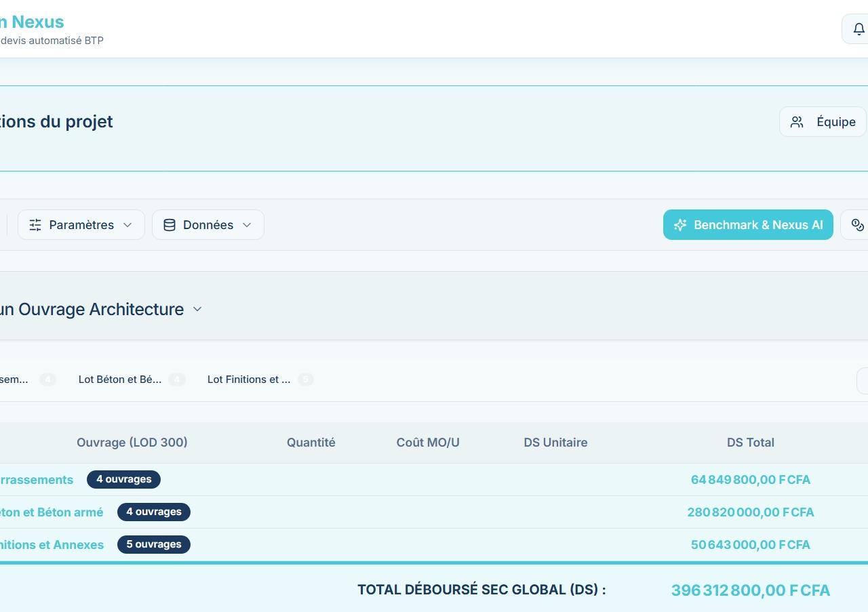Click the 50 643 000,00 F CFA total

click(751, 545)
